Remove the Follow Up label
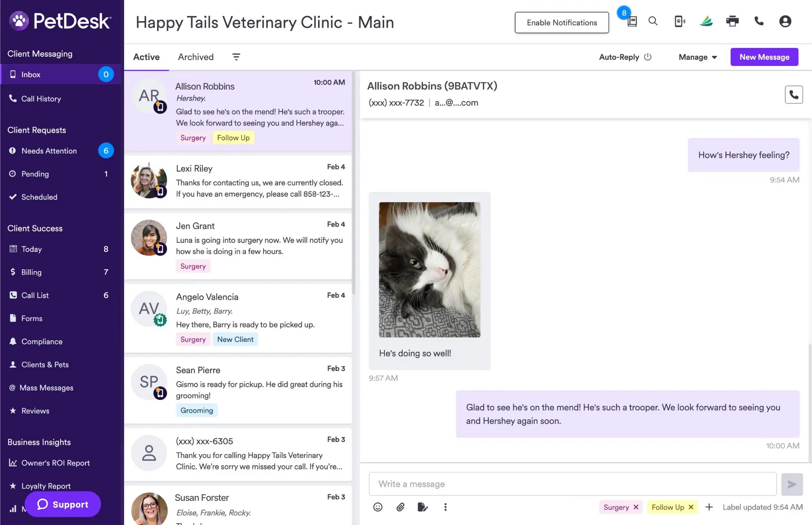This screenshot has height=525, width=812. coord(691,507)
